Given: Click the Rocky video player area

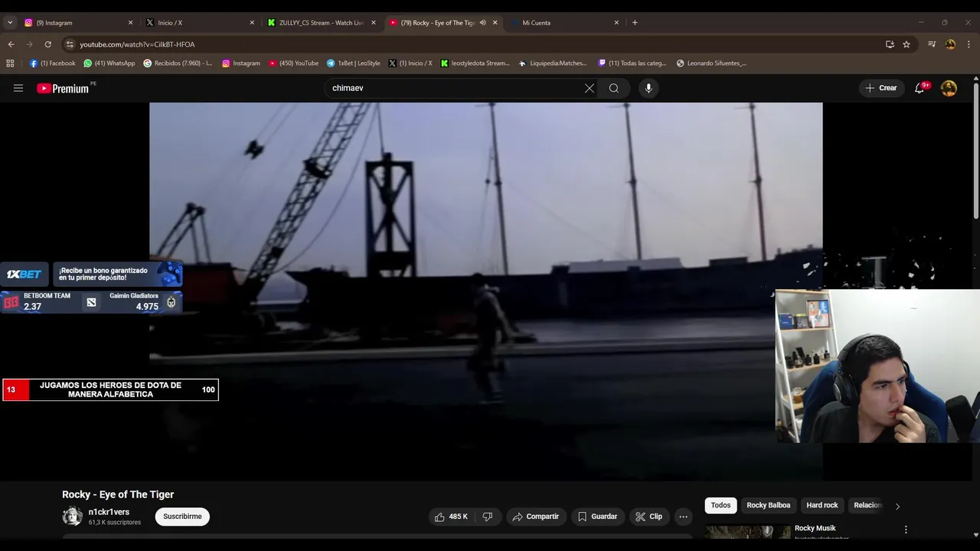Looking at the screenshot, I should (x=485, y=292).
